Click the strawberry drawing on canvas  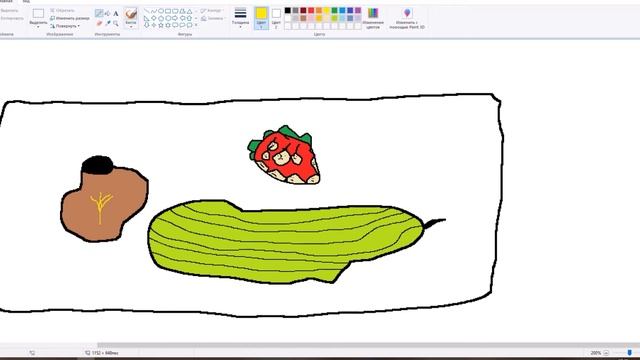click(x=284, y=156)
